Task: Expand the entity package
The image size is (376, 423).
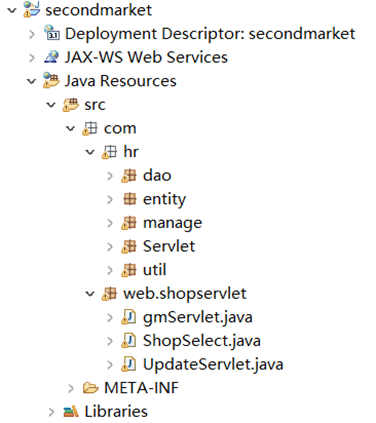Action: (x=110, y=199)
